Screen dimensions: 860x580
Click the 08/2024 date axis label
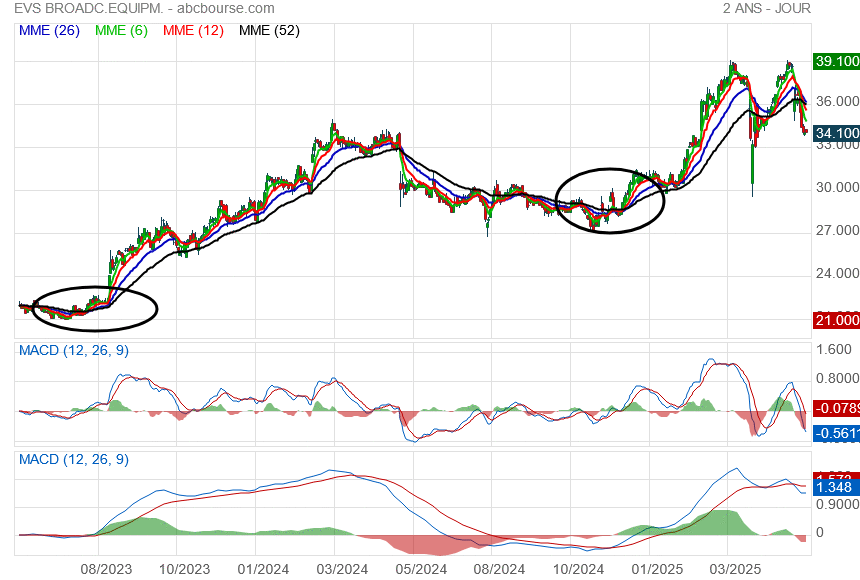coord(499,569)
